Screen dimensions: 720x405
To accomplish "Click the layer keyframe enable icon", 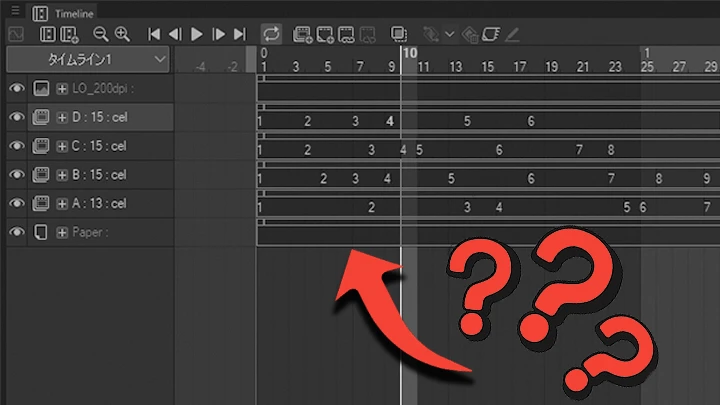I will 491,34.
